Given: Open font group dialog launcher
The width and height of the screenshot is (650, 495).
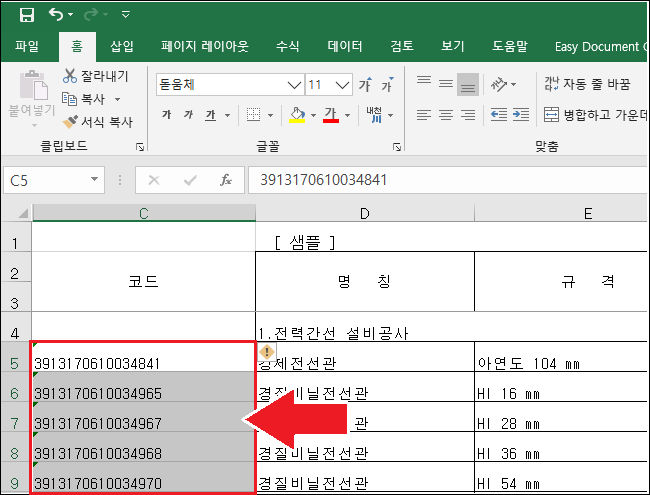Looking at the screenshot, I should [397, 147].
